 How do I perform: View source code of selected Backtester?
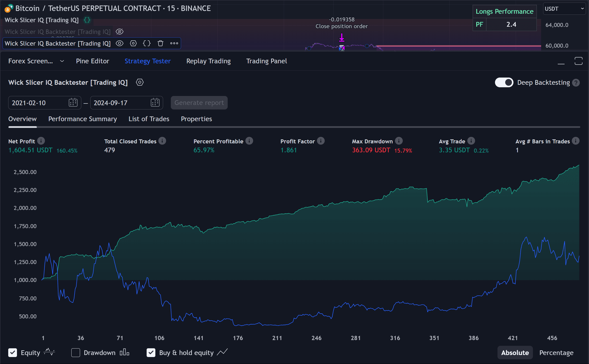147,43
